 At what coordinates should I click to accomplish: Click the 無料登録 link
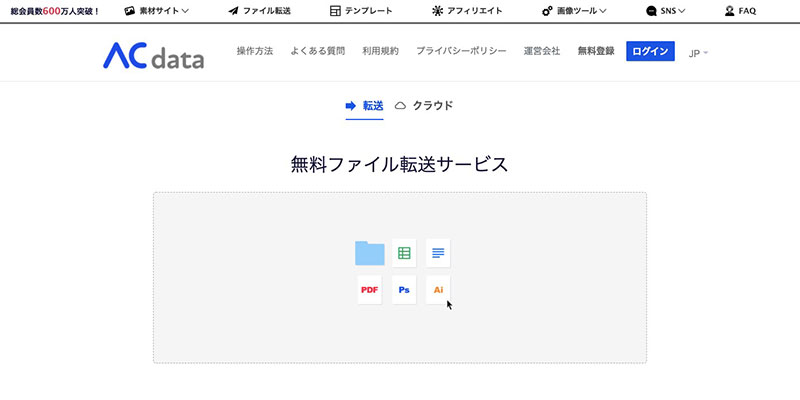click(x=596, y=51)
